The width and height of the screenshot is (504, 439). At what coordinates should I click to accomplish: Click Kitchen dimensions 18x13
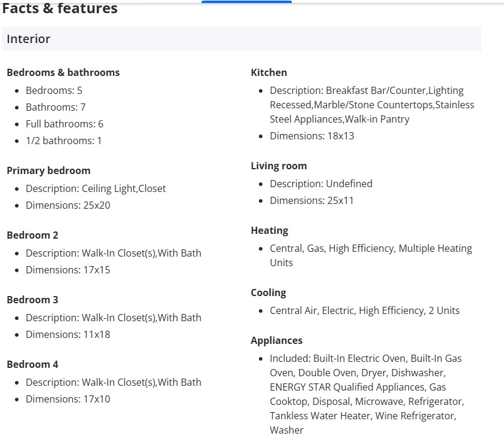(311, 136)
